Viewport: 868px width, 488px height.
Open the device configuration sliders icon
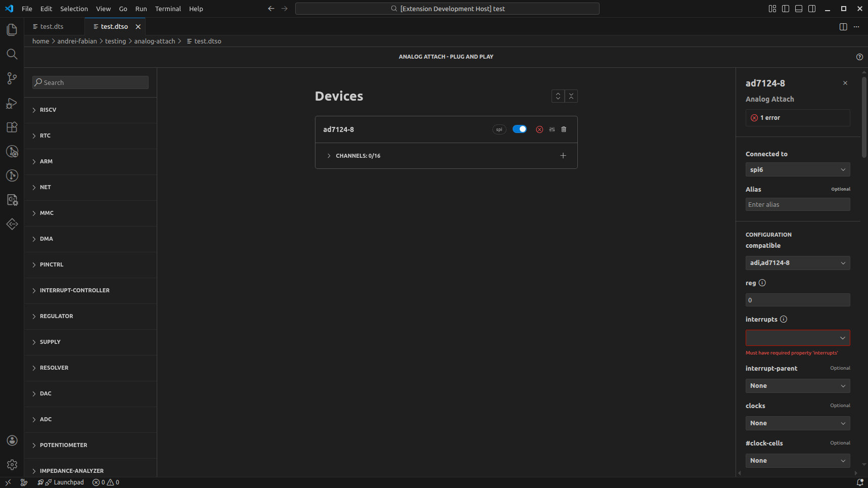pyautogui.click(x=552, y=129)
